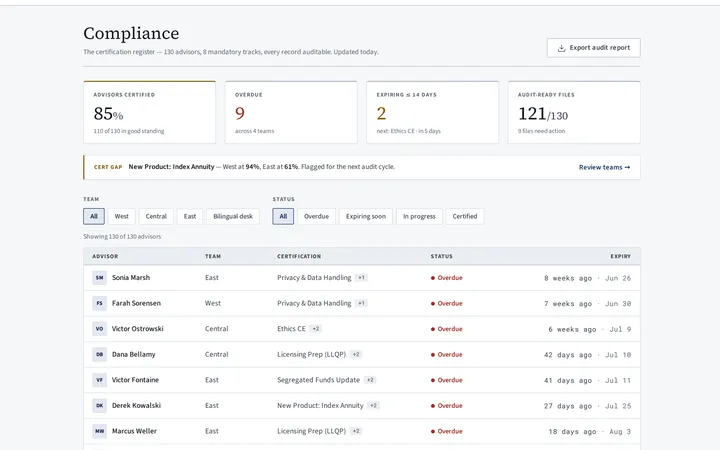720x450 pixels.
Task: Open Sonia Marsh advisor name
Action: click(131, 277)
